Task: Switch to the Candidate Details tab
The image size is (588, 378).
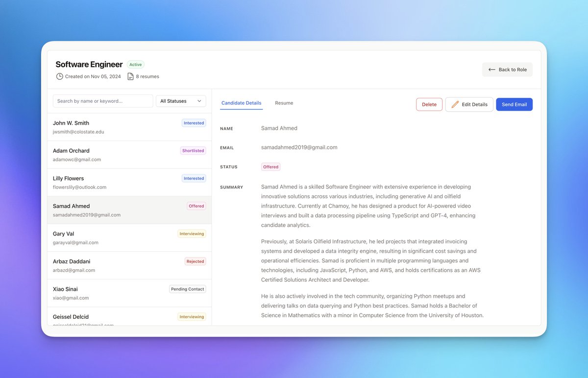Action: tap(241, 103)
